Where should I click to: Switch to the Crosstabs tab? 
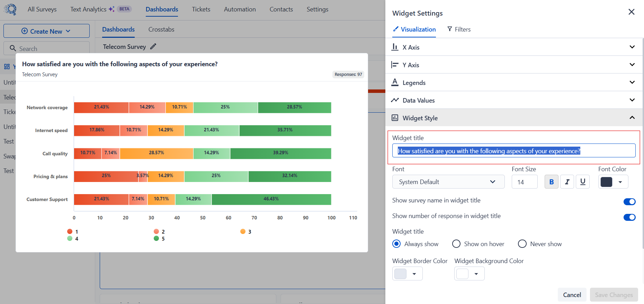(161, 29)
